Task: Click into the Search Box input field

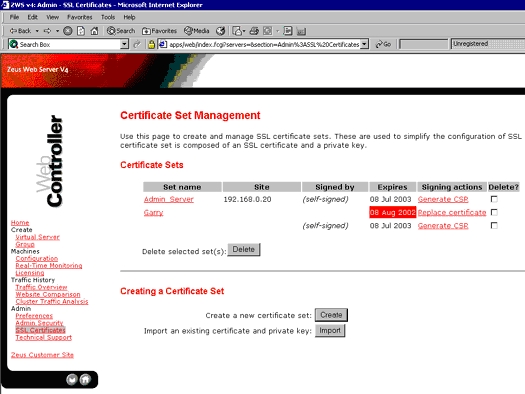Action: (x=69, y=44)
